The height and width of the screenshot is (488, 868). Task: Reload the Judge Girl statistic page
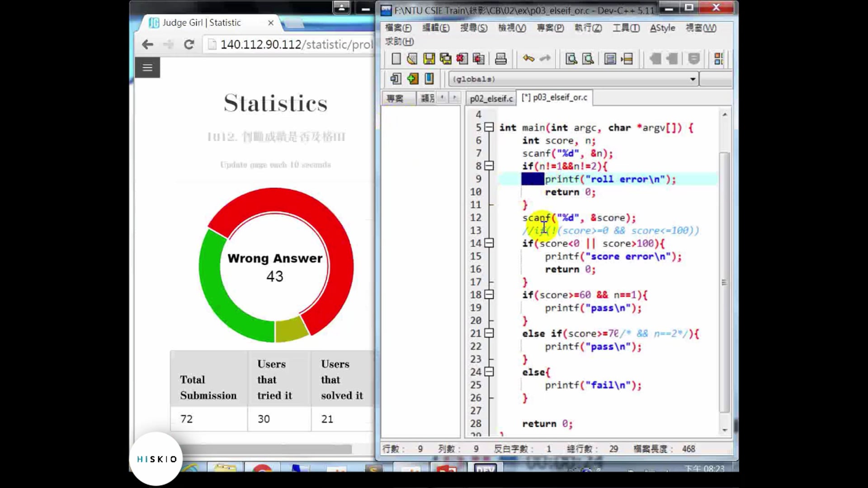click(x=189, y=44)
